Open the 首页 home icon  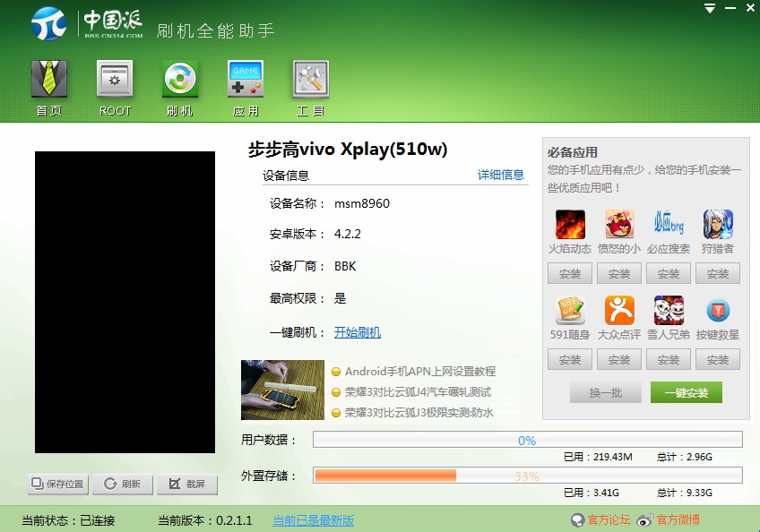(x=49, y=79)
